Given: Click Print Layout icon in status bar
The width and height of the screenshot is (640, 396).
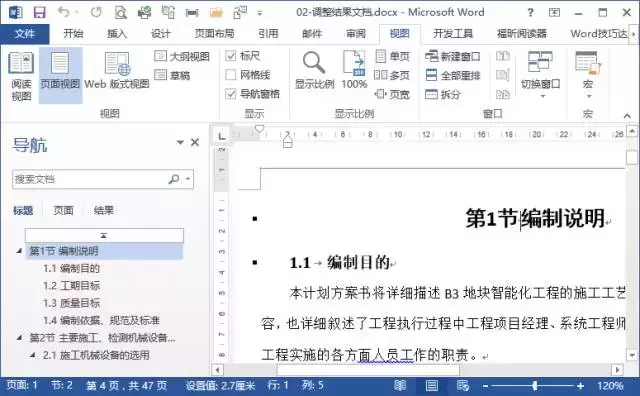Looking at the screenshot, I should pyautogui.click(x=431, y=385).
